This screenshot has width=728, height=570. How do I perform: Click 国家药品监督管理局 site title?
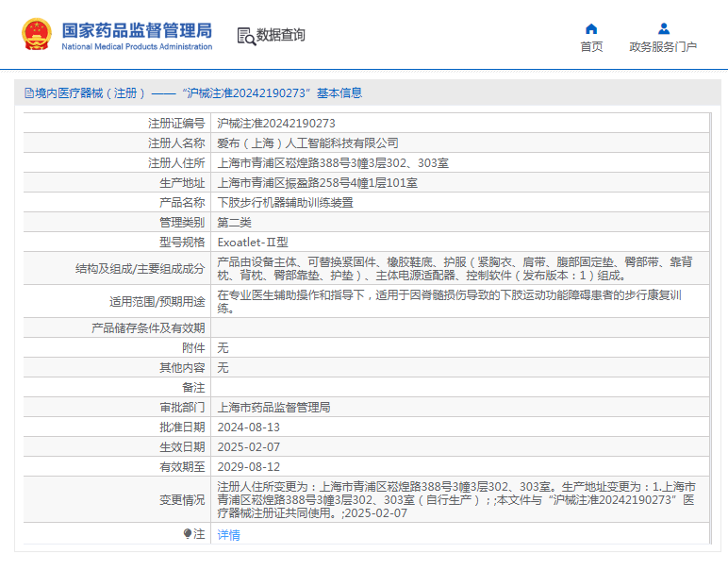[137, 30]
